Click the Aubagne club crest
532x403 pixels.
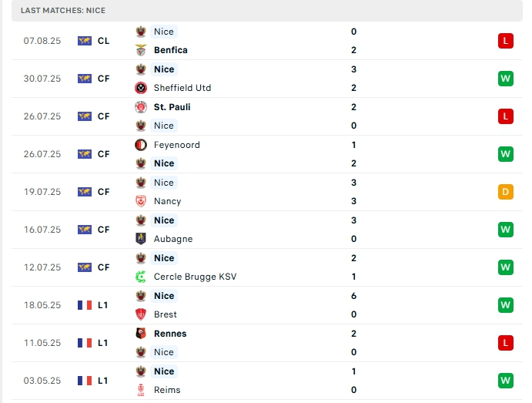pos(141,239)
